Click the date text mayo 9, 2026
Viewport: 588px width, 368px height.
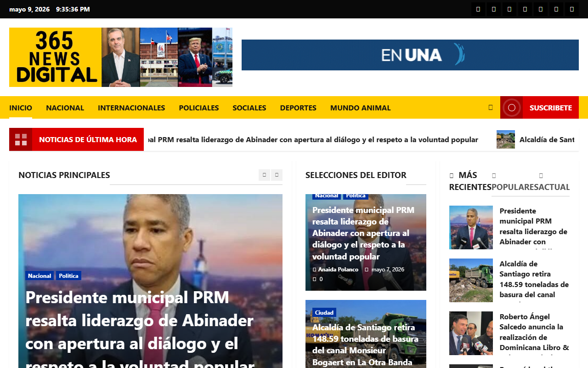(29, 9)
